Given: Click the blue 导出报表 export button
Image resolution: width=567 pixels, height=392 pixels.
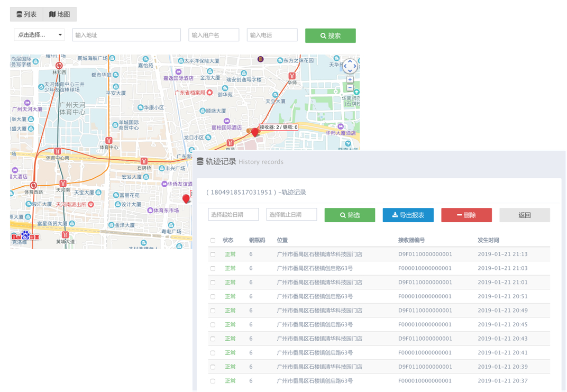Looking at the screenshot, I should [408, 215].
